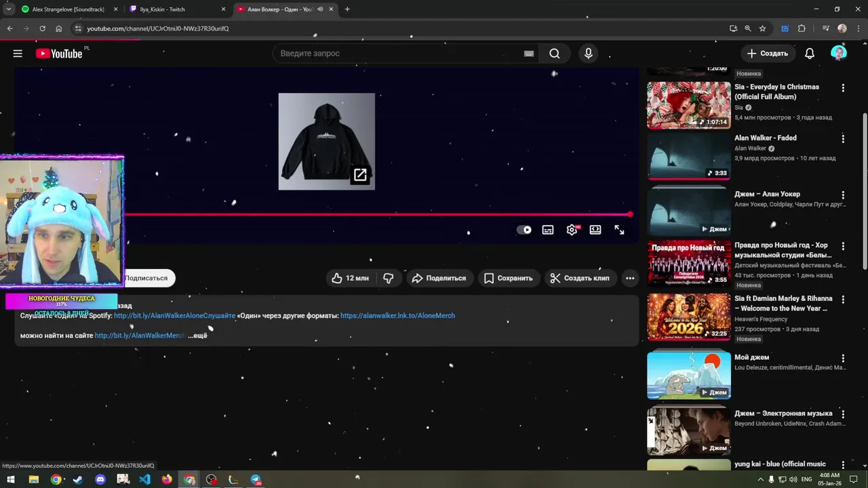868x488 pixels.
Task: Save video with Сохранить button
Action: [508, 278]
